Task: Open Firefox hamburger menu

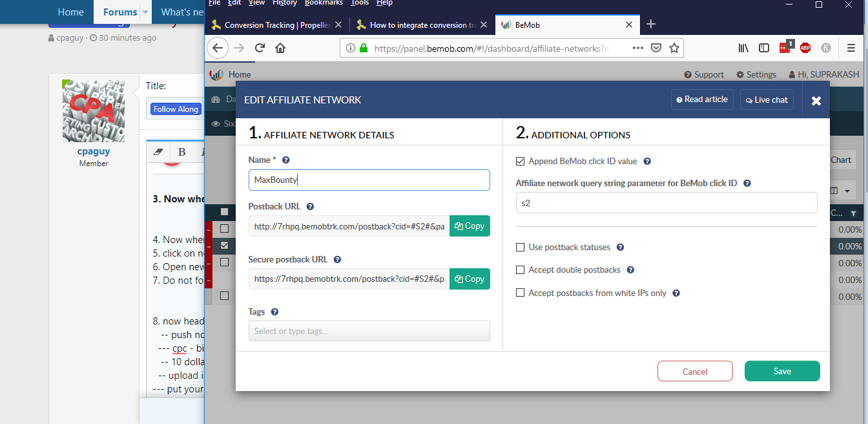Action: pyautogui.click(x=851, y=48)
